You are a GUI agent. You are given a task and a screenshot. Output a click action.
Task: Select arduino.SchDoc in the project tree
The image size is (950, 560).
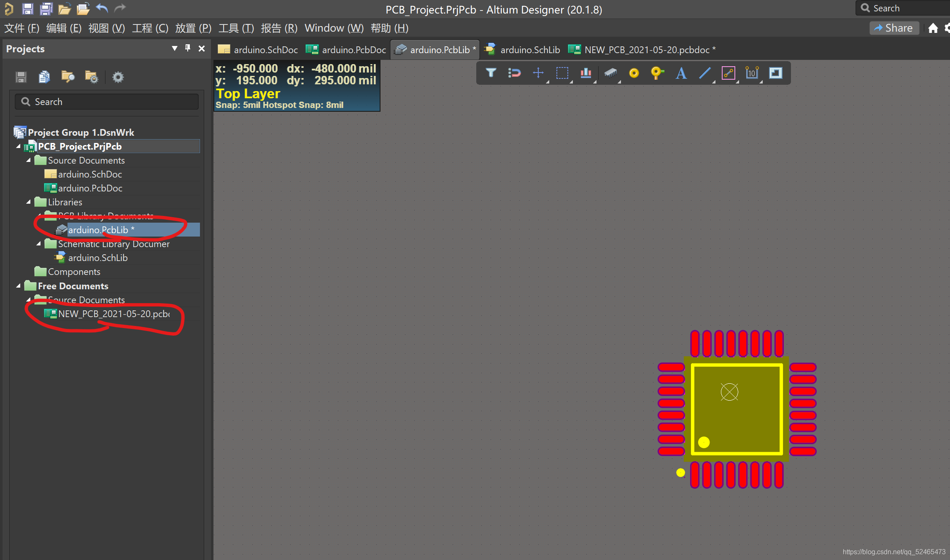pos(90,174)
